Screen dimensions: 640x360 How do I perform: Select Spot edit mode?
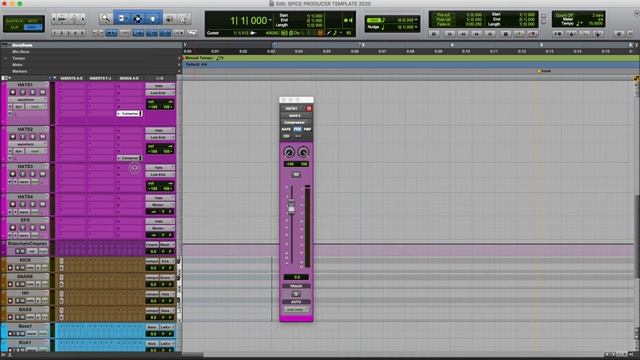(x=33, y=20)
